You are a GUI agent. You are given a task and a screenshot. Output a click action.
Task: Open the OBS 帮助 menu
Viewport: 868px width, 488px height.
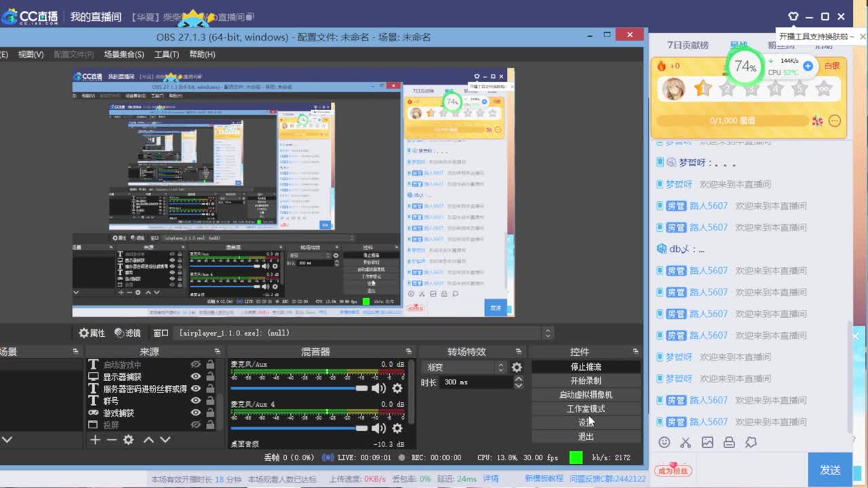point(203,54)
